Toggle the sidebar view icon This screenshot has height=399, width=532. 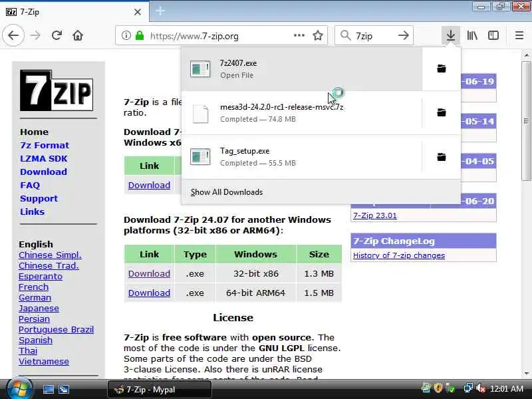(493, 35)
